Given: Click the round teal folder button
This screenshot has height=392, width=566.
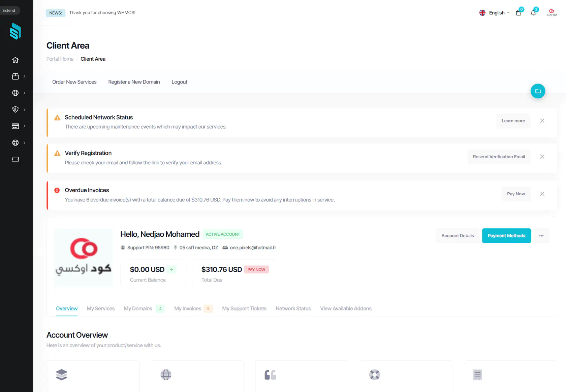Looking at the screenshot, I should click(538, 91).
